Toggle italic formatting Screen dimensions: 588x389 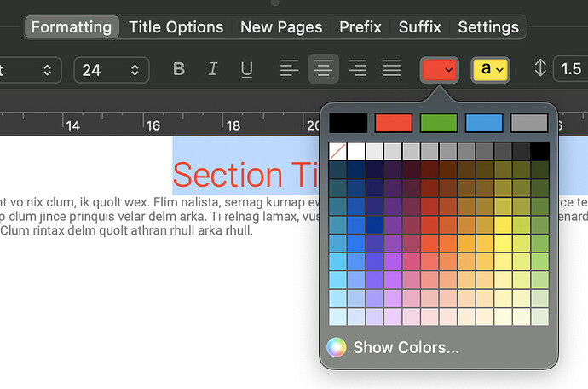[213, 69]
